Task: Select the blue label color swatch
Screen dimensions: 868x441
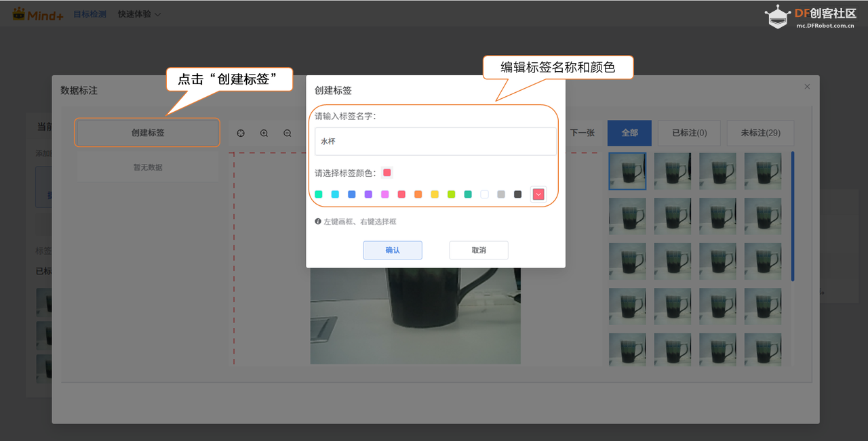Action: [351, 194]
